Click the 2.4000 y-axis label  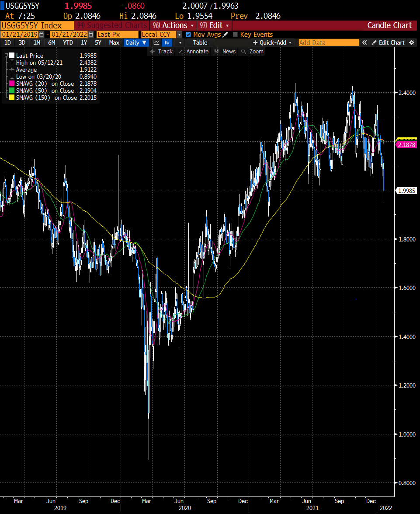pos(407,93)
